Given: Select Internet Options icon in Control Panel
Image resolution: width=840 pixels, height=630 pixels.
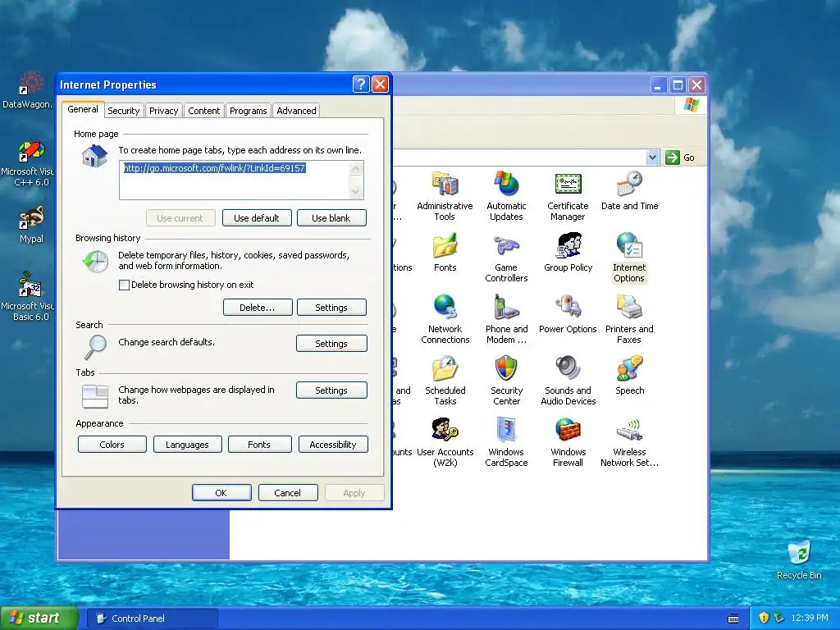Looking at the screenshot, I should [x=629, y=258].
